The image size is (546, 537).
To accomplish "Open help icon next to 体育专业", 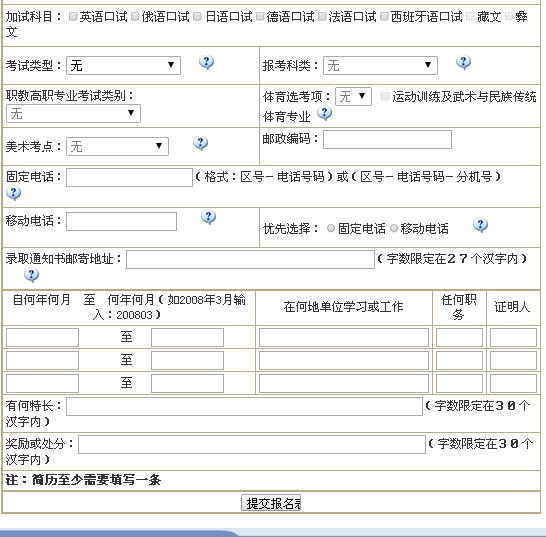I will pos(325,114).
